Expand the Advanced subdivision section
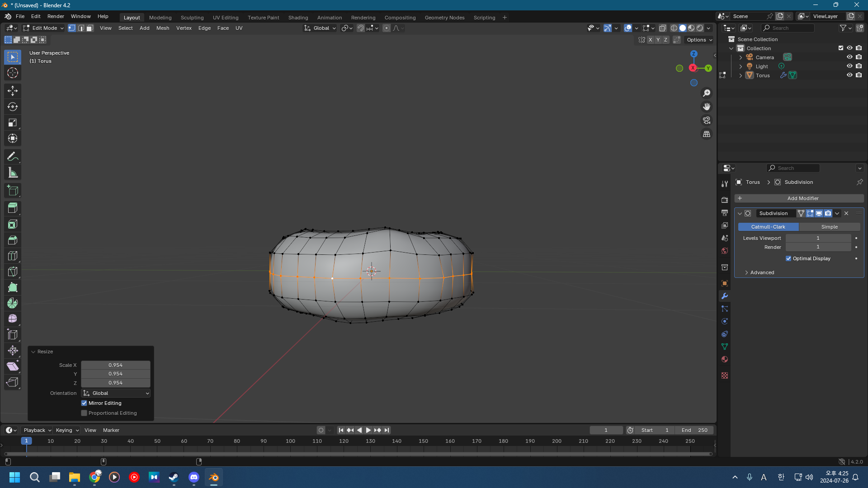The image size is (868, 488). 762,272
